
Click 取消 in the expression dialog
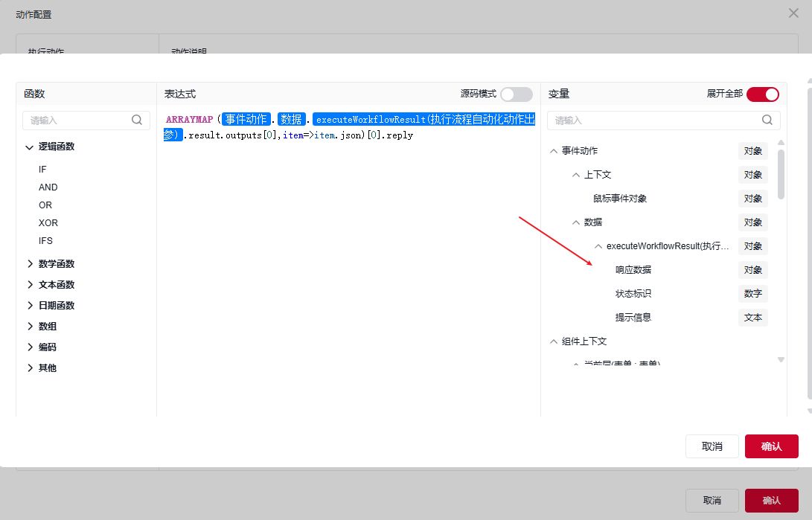[712, 446]
